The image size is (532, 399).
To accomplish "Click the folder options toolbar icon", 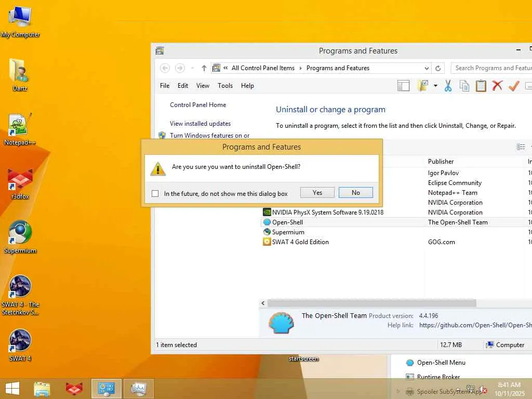I will coord(423,86).
